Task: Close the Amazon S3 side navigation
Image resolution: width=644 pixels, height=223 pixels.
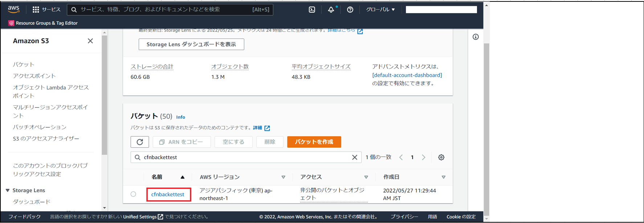Action: tap(90, 41)
